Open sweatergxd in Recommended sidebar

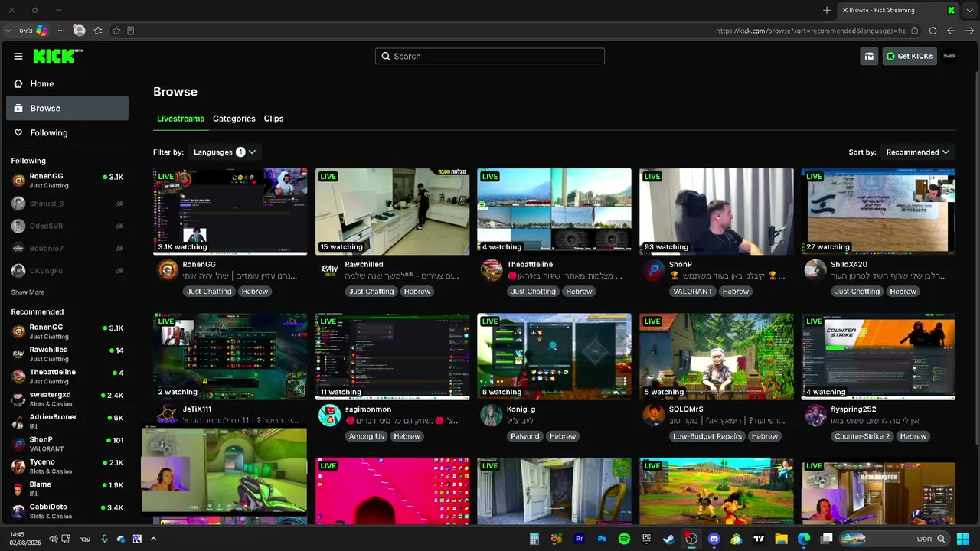(x=67, y=399)
